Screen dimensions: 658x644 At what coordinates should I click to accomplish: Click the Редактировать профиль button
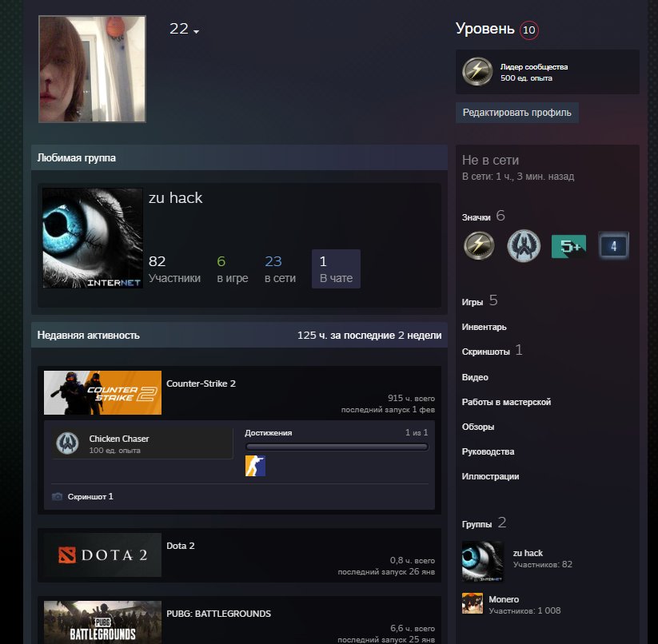pyautogui.click(x=516, y=113)
